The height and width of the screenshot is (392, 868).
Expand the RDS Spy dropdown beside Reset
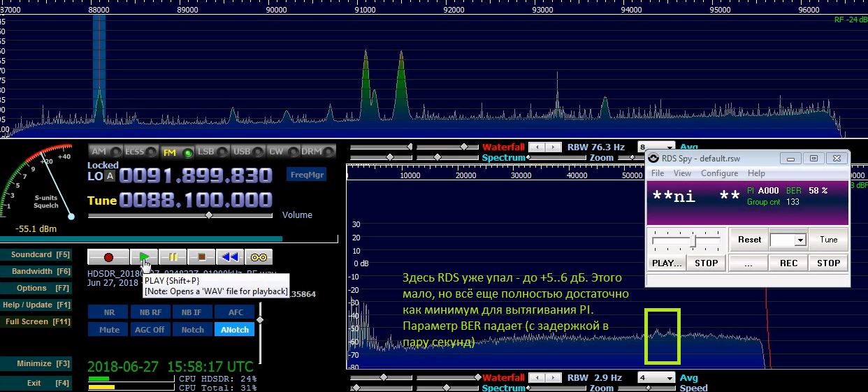tap(800, 240)
